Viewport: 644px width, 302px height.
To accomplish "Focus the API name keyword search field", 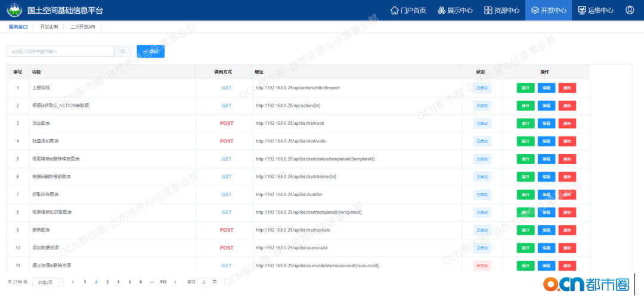I will pyautogui.click(x=60, y=51).
